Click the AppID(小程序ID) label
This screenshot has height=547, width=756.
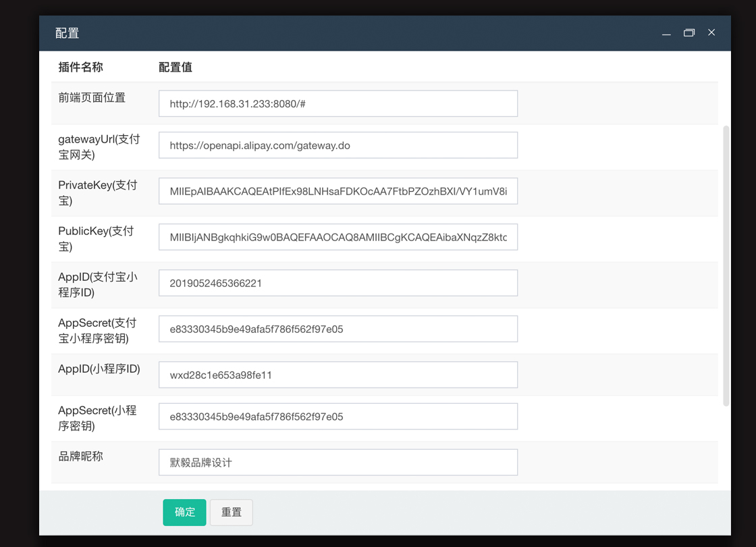[99, 369]
